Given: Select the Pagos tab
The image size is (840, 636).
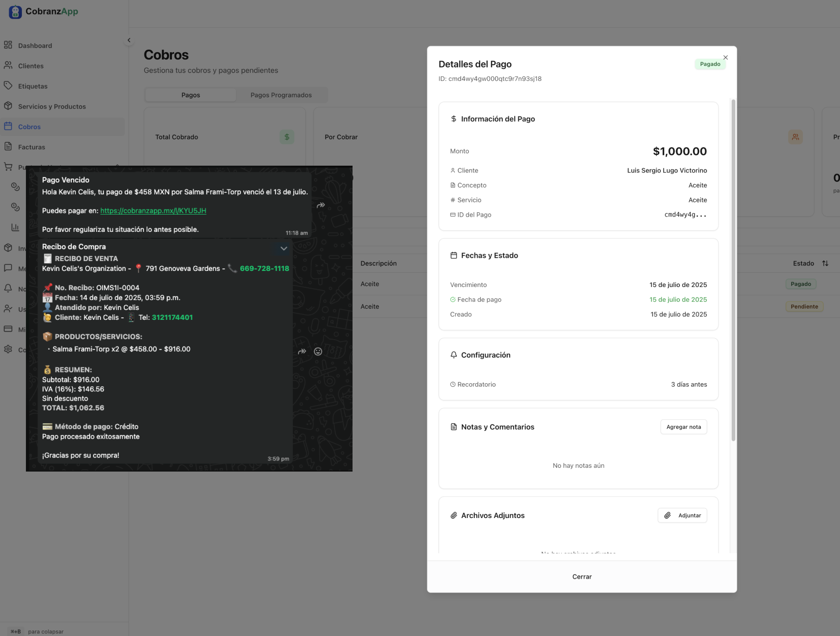Looking at the screenshot, I should click(x=190, y=95).
